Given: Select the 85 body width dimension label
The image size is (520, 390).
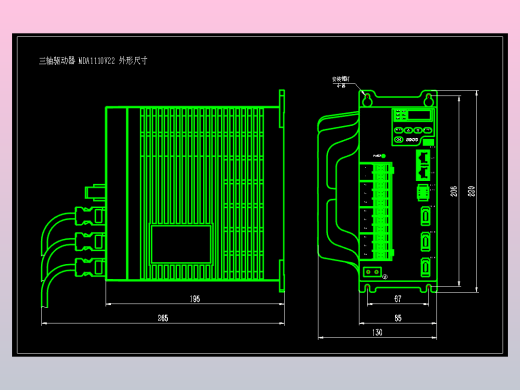Looking at the screenshot, I should [x=398, y=318].
